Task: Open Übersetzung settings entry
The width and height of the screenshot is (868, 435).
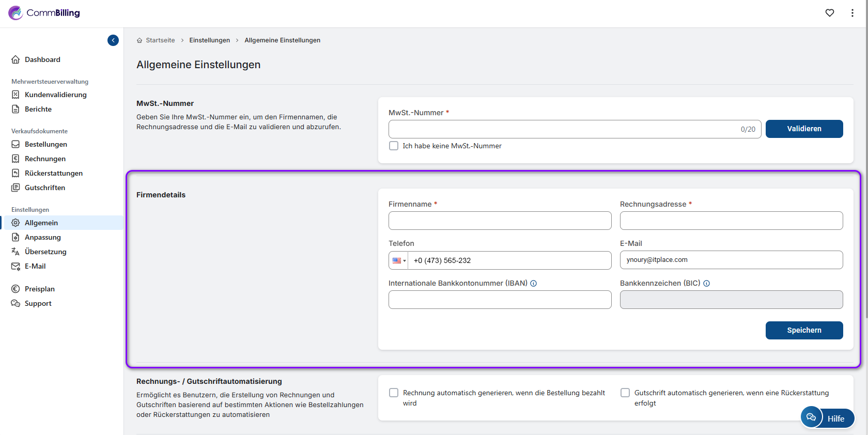Action: (45, 252)
